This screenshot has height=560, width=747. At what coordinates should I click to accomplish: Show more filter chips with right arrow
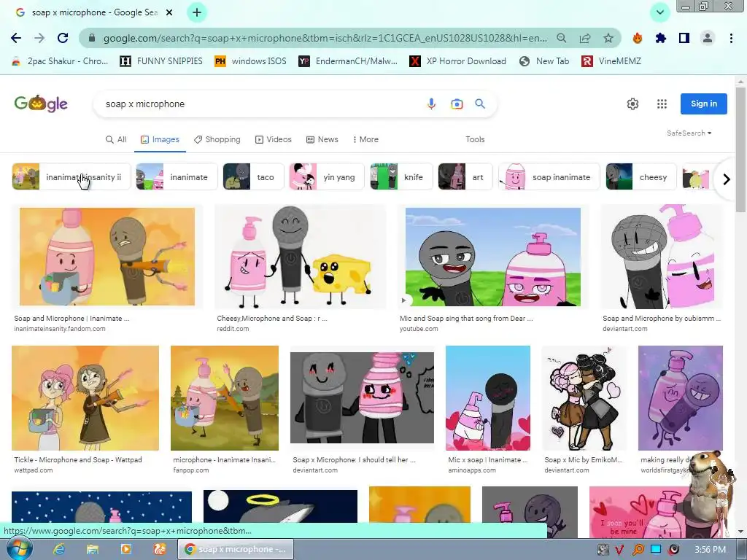click(x=726, y=179)
